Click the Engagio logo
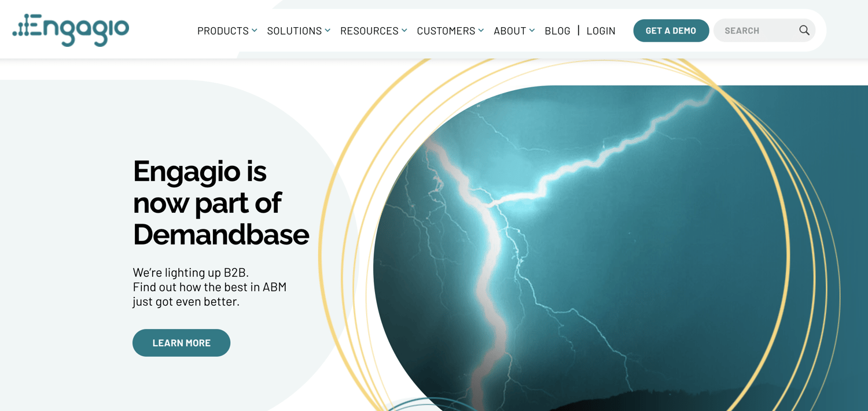868x411 pixels. [71, 29]
